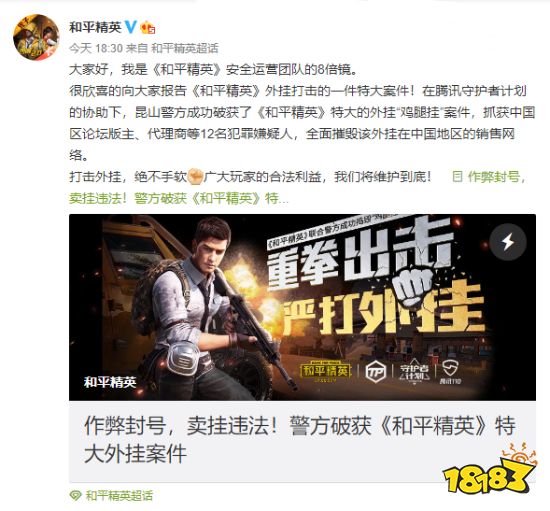The image size is (550, 511).
Task: Open the 和平精英超话 topic tag below card
Action: pos(119,495)
